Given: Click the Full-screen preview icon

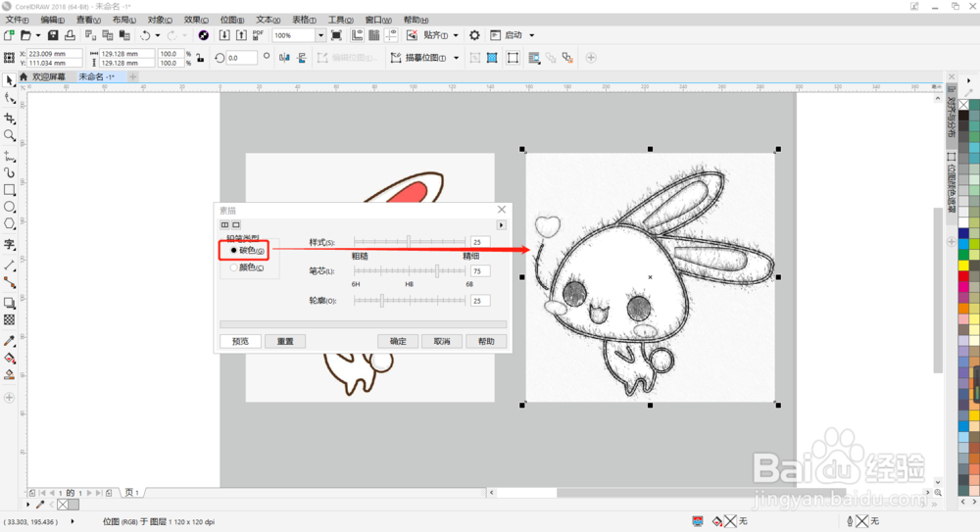Looking at the screenshot, I should coord(336,35).
